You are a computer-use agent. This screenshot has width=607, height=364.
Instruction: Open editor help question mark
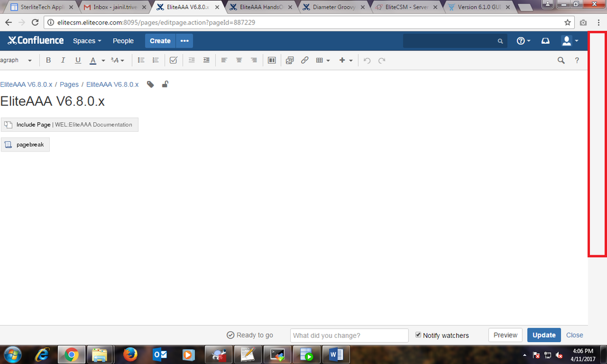tap(577, 60)
